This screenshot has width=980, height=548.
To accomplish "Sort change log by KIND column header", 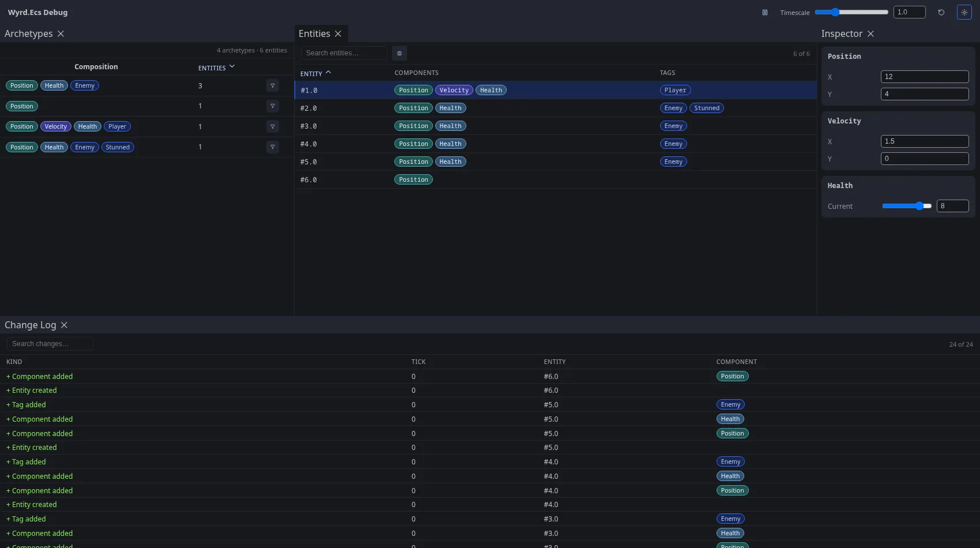I will [x=14, y=362].
